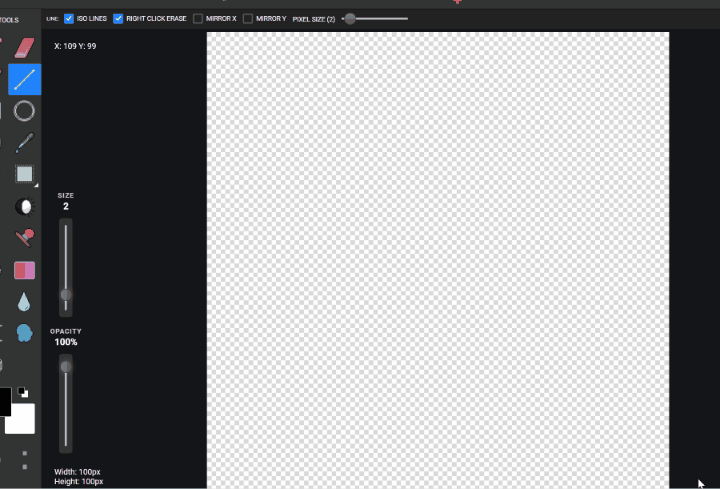Click the swap/reset colors icon
The height and width of the screenshot is (489, 720).
tap(22, 392)
